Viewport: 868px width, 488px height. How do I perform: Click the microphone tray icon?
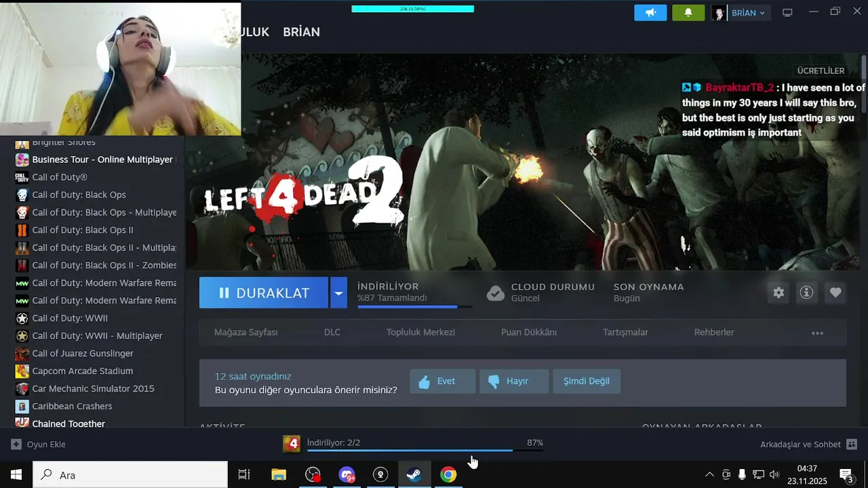pos(742,474)
